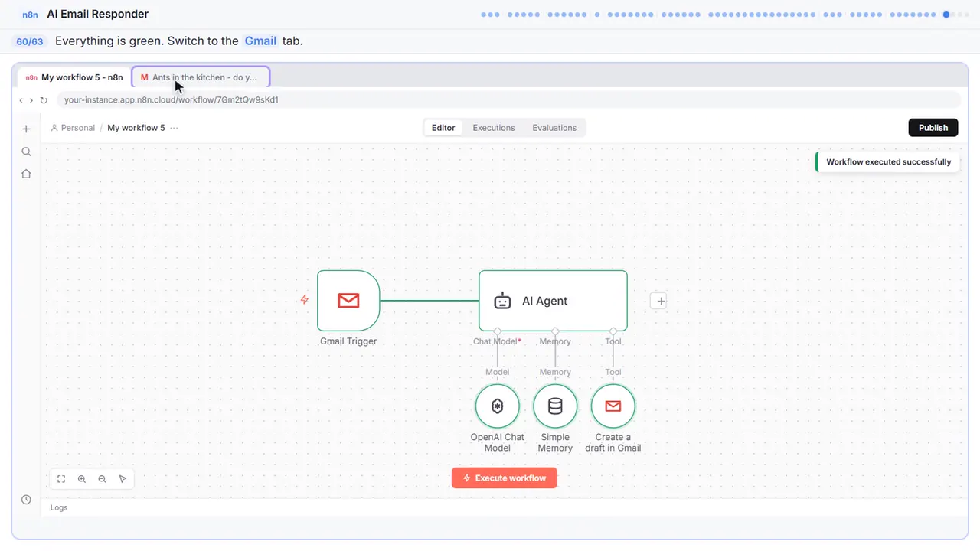
Task: Switch to the Gmail browser tab
Action: [201, 77]
